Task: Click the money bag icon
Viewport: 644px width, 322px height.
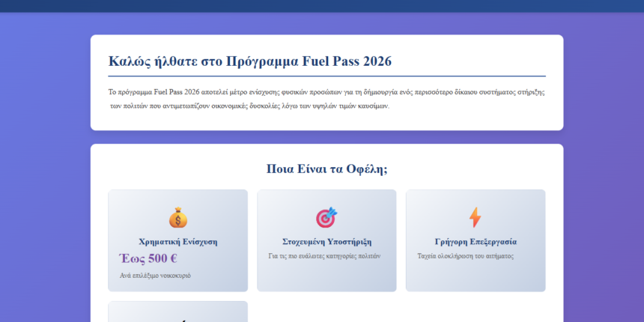Action: point(177,218)
